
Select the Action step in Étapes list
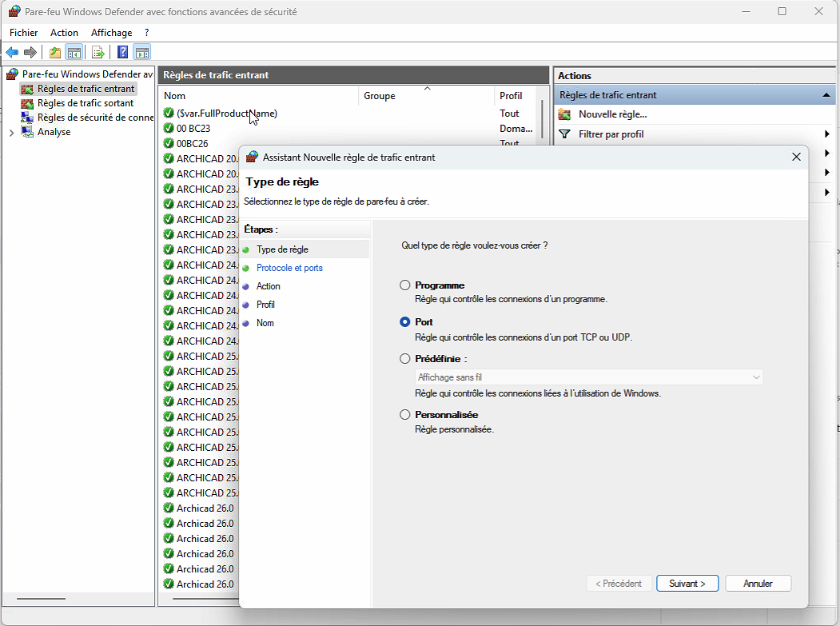[x=269, y=286]
